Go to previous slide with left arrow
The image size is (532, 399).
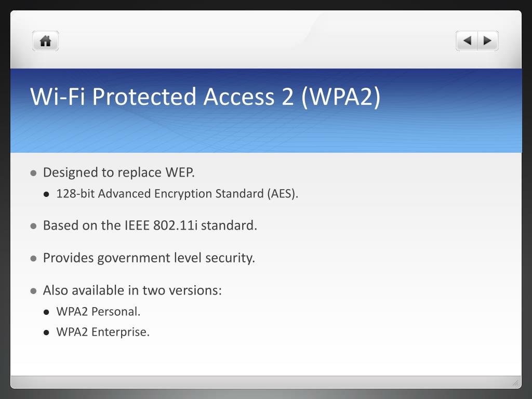coord(467,41)
